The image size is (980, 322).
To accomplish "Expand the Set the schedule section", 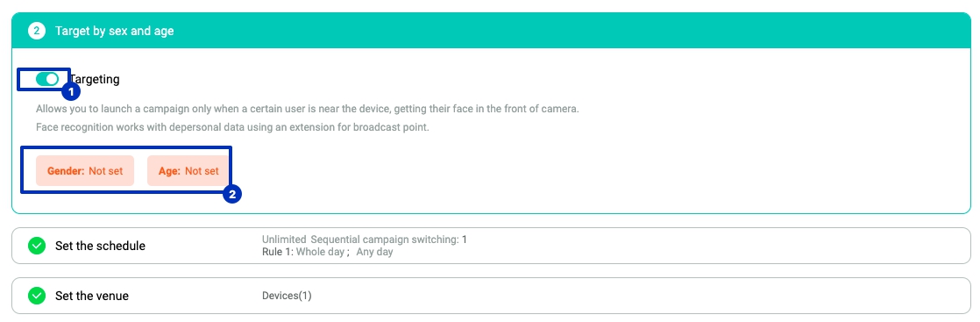I will [491, 246].
